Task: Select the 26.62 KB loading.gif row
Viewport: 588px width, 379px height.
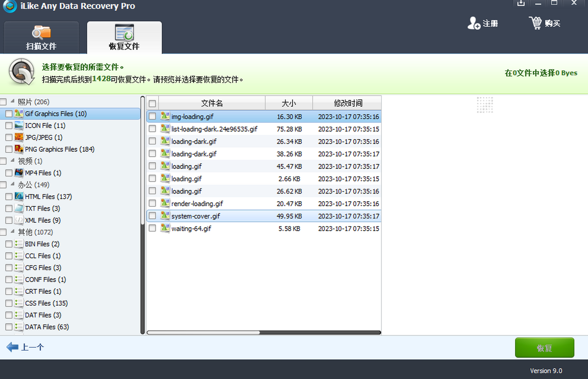Action: pos(264,191)
